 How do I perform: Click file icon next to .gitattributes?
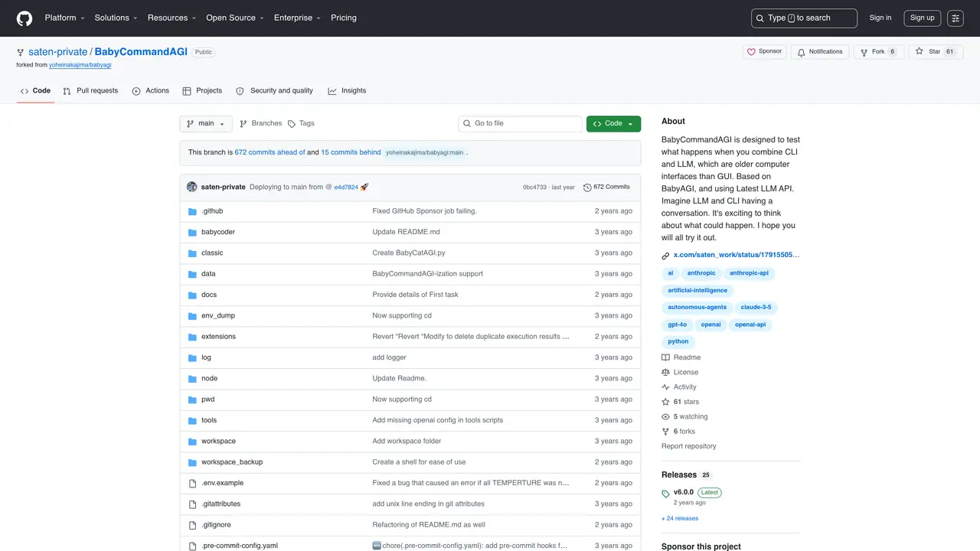[193, 504]
